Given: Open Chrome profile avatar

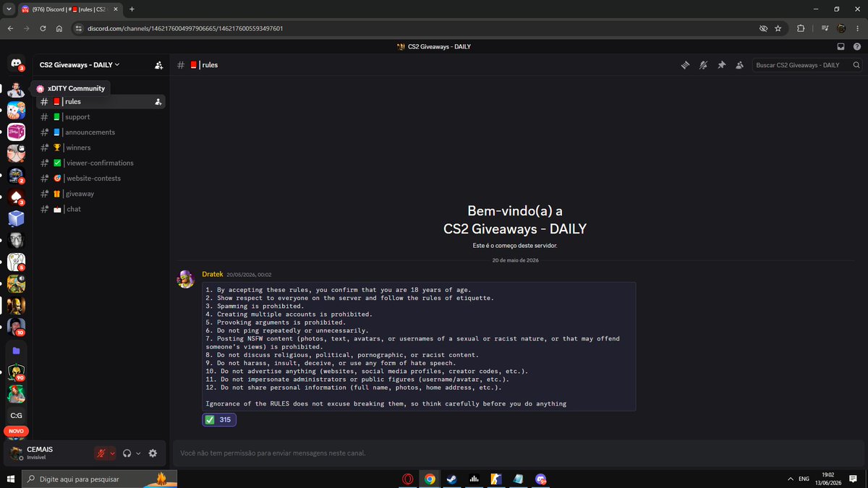Looking at the screenshot, I should click(841, 28).
